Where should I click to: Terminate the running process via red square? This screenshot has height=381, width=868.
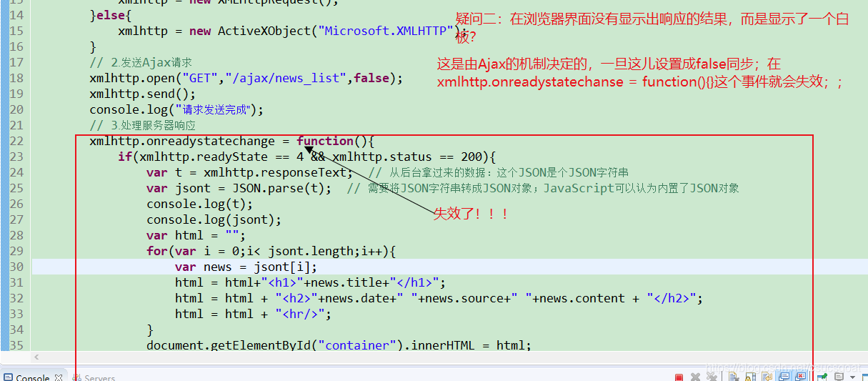679,377
